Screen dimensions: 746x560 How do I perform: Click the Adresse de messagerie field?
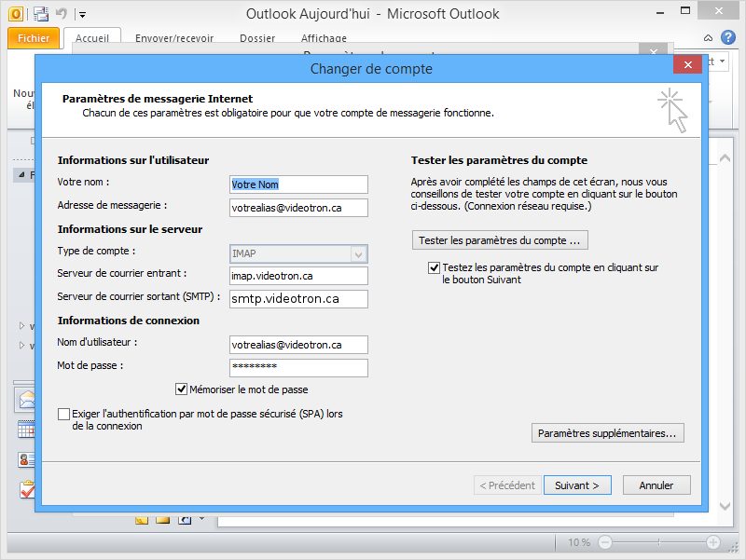click(x=298, y=208)
